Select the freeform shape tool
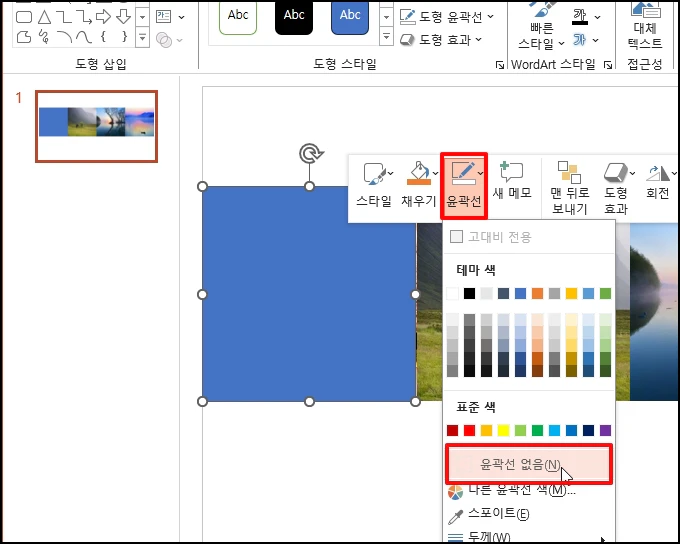The width and height of the screenshot is (680, 544). click(x=24, y=37)
